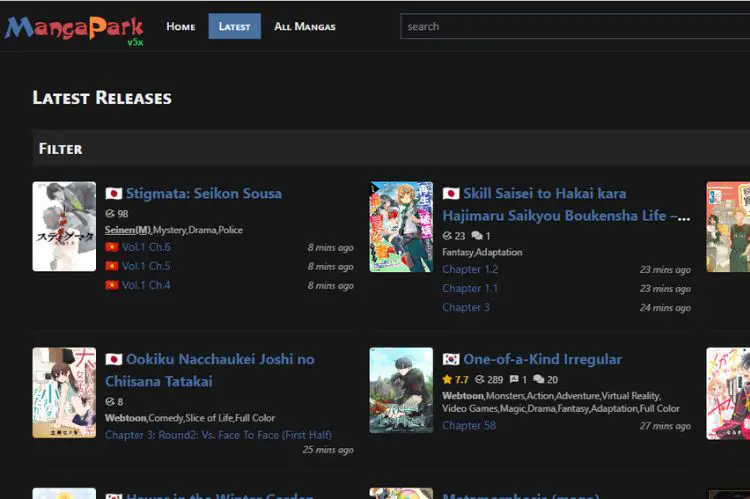Open One-of-a-Kind Irregular title link
The height and width of the screenshot is (499, 750).
pos(542,359)
